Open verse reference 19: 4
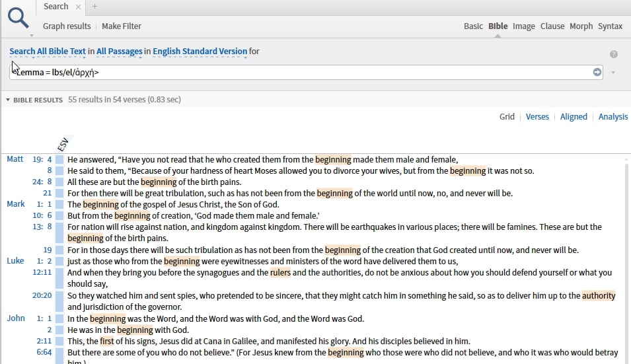 click(x=42, y=159)
